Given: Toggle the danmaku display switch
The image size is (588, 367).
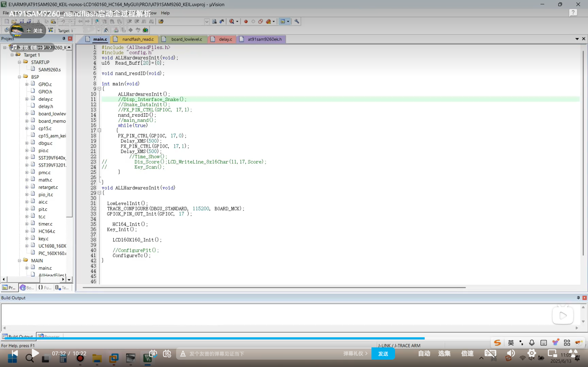Looking at the screenshot, I should point(153,354).
